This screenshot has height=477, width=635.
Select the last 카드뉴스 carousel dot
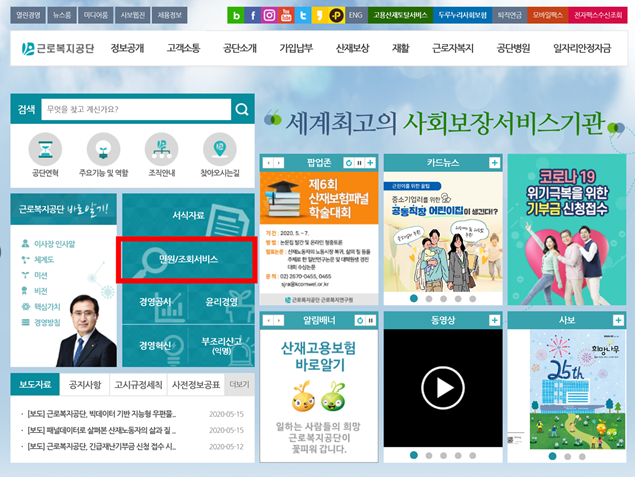point(473,299)
